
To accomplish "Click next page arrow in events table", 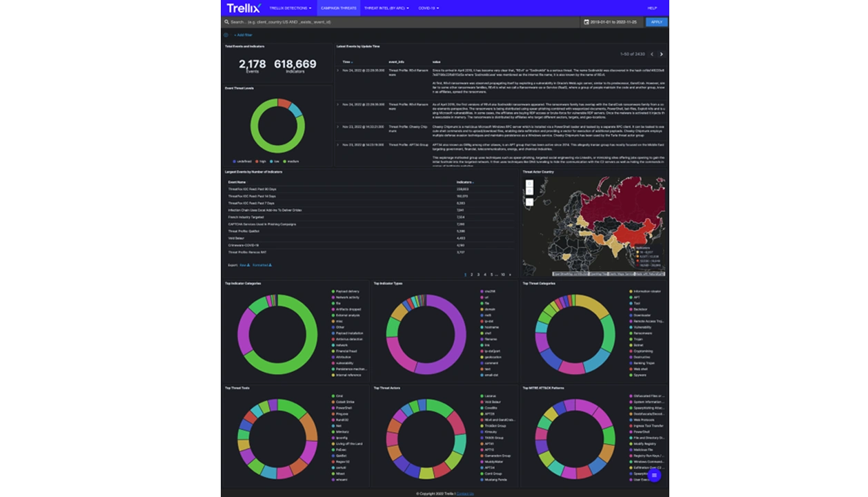I will (x=510, y=274).
